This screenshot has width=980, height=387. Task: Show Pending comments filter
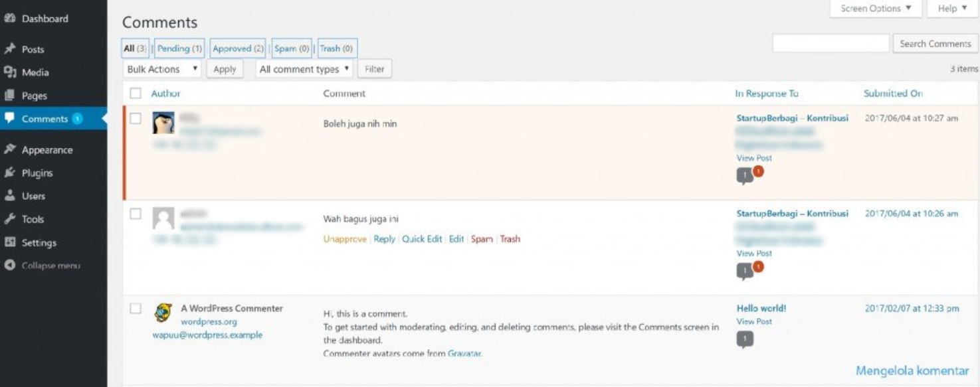tap(179, 48)
